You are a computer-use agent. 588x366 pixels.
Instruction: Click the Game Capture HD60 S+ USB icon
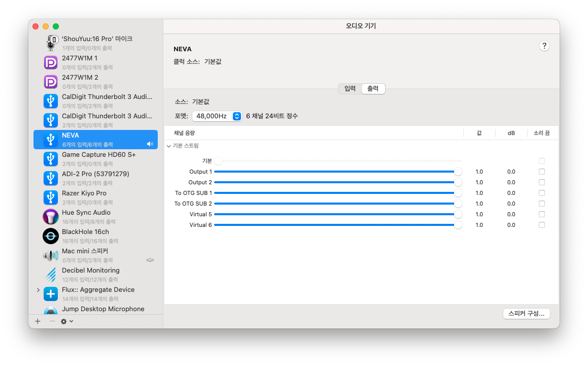(x=51, y=159)
